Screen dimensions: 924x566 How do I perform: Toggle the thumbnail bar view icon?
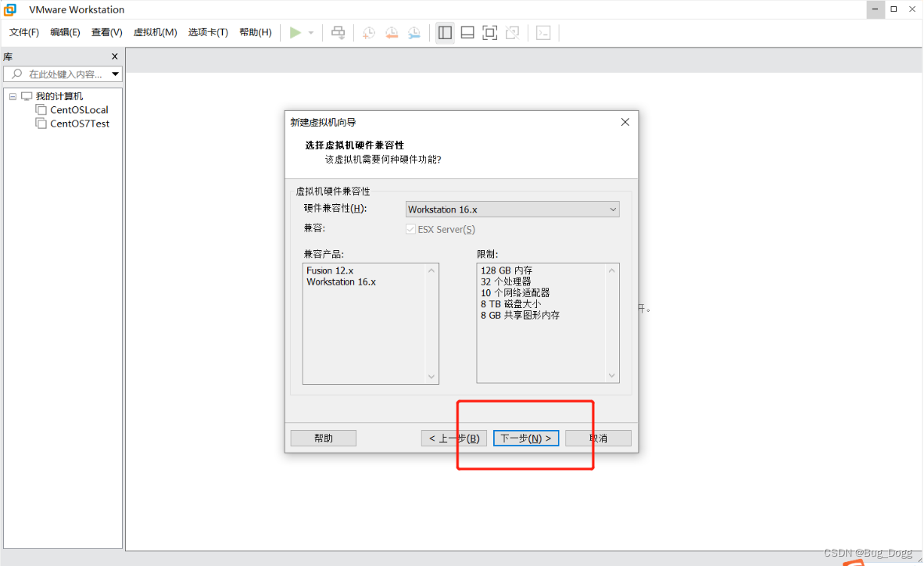[467, 32]
